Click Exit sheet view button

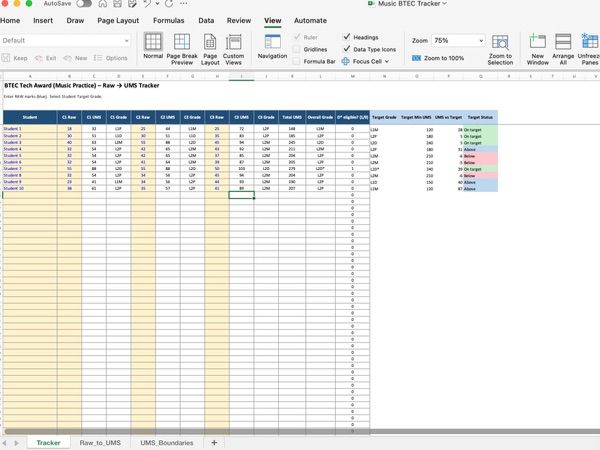pyautogui.click(x=46, y=58)
